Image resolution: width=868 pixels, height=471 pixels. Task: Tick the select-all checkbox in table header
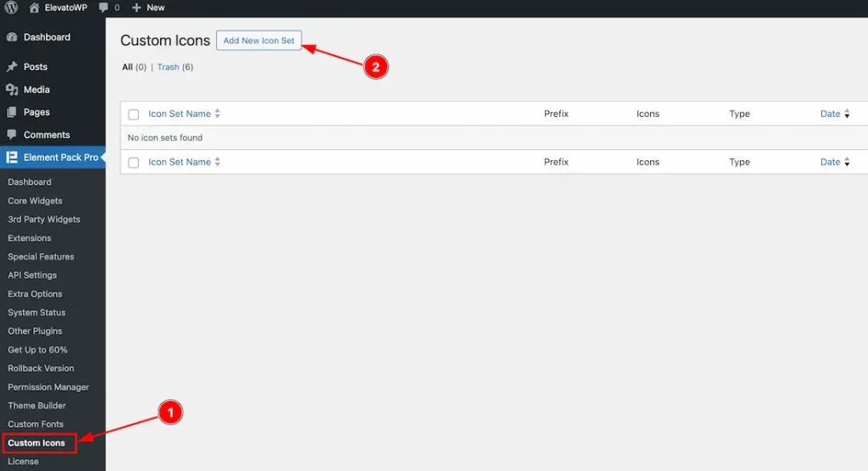[x=133, y=114]
